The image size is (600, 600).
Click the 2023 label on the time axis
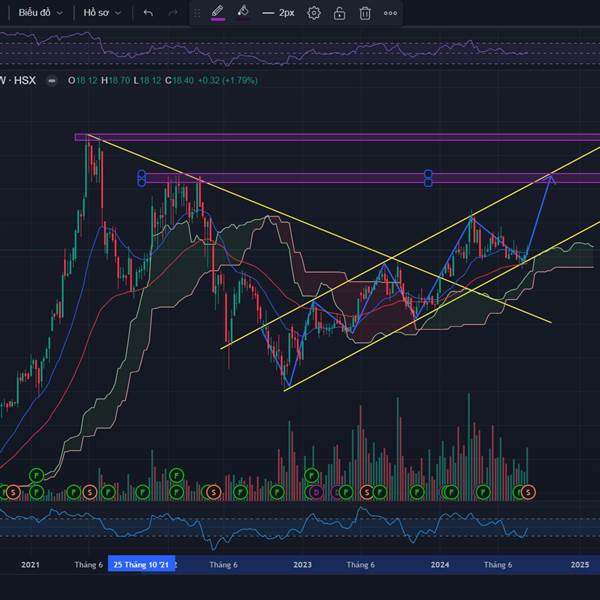(302, 564)
